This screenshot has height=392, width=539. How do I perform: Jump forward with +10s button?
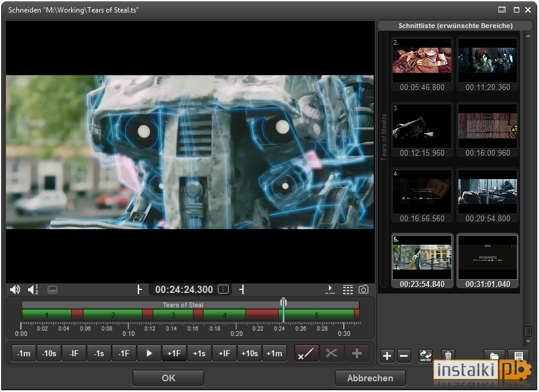pos(250,353)
